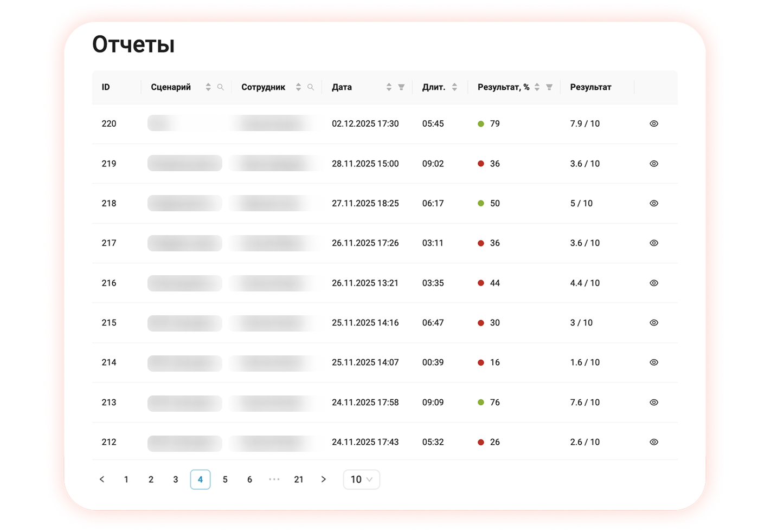Open search in the Сценарий column
This screenshot has width=771, height=532.
[220, 87]
